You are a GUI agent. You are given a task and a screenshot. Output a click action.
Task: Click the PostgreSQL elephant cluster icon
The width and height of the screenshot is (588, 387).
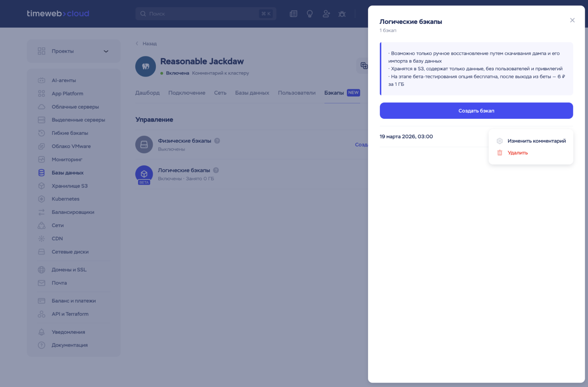coord(146,66)
